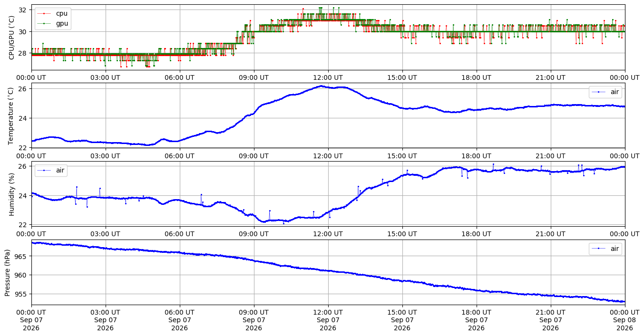Select the air legend in Temperature chart
The width and height of the screenshot is (644, 336).
coord(605,92)
